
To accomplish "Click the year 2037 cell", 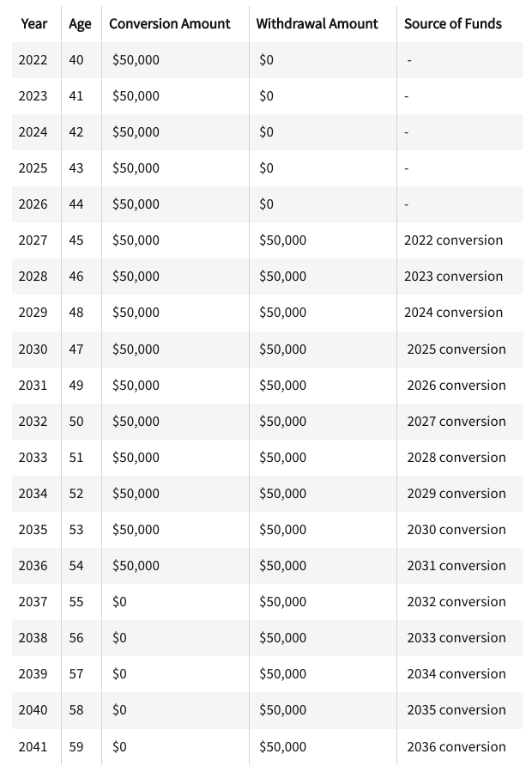I will click(x=33, y=602).
